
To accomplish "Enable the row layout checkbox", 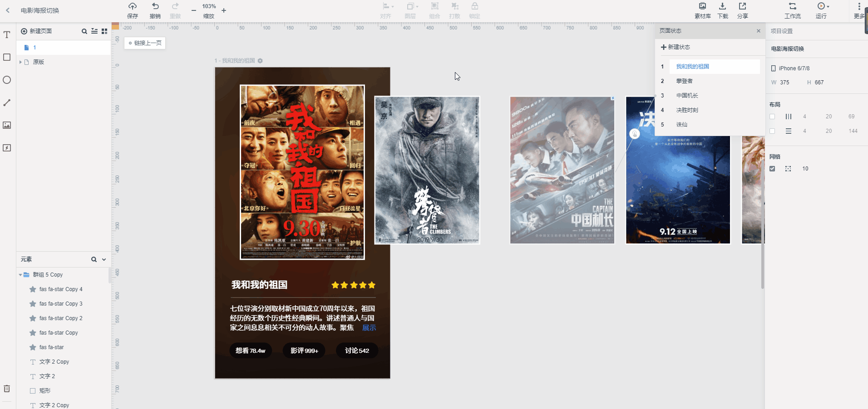I will 772,131.
